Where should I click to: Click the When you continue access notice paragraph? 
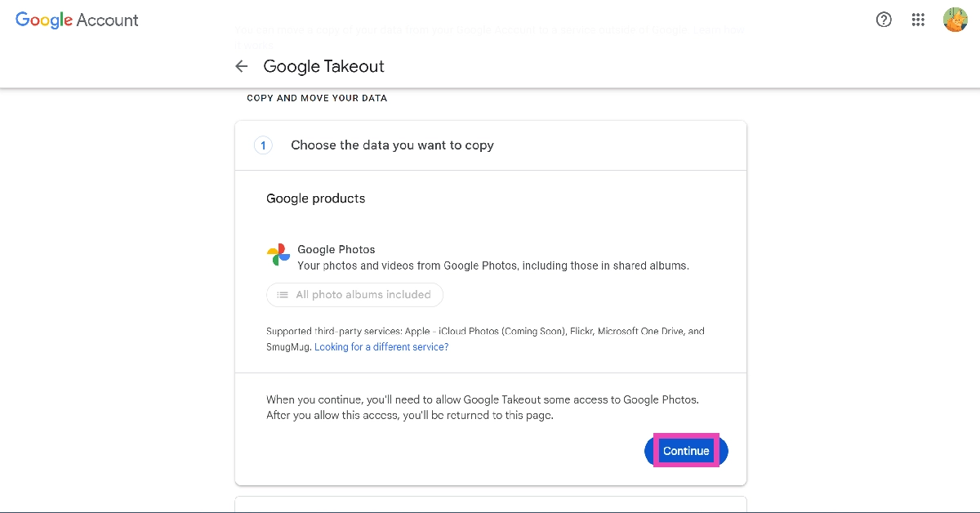483,408
